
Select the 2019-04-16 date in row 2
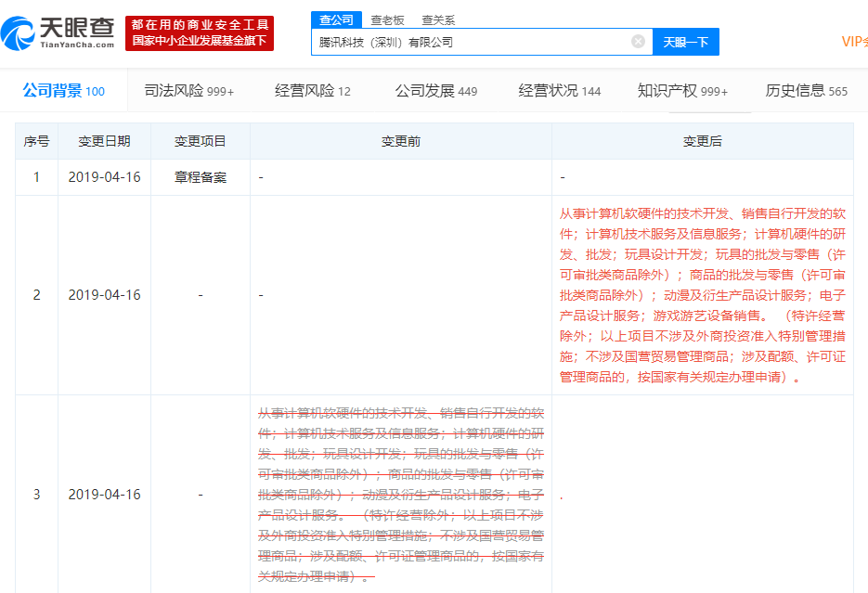point(104,295)
